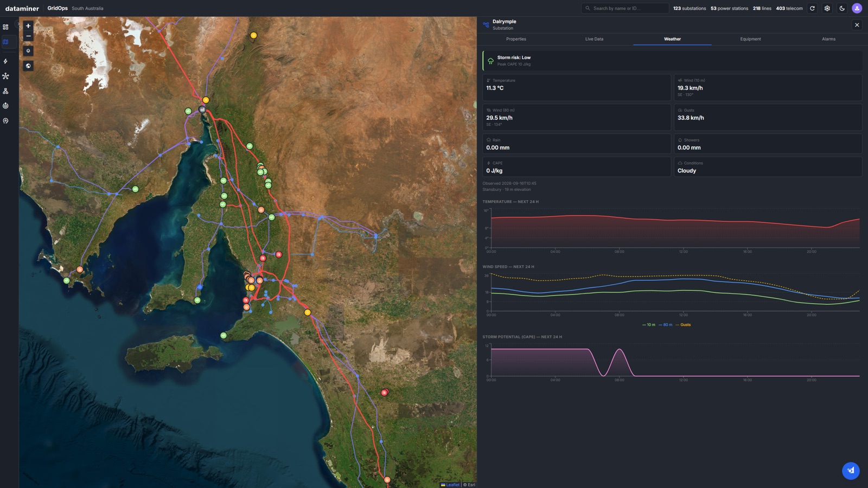This screenshot has height=488, width=868.
Task: Click the Esri attribution link
Action: tap(471, 485)
